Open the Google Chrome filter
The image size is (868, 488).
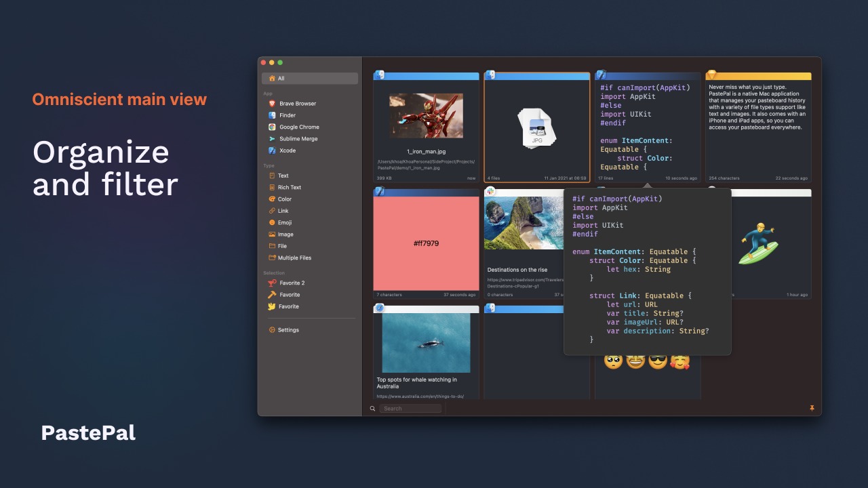(298, 127)
